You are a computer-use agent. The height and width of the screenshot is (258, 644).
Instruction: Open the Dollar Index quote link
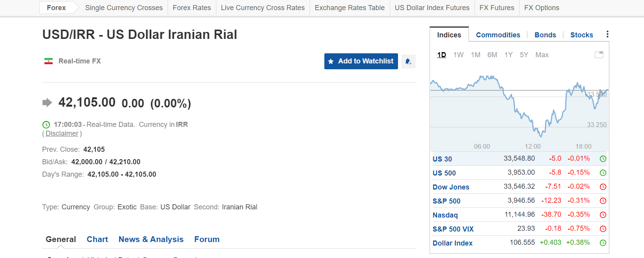[452, 243]
